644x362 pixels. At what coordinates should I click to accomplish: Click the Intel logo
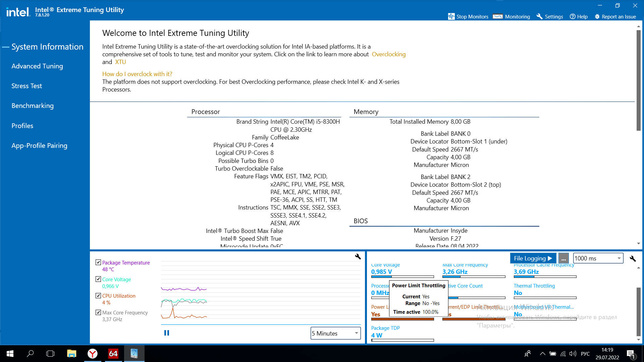click(x=18, y=12)
